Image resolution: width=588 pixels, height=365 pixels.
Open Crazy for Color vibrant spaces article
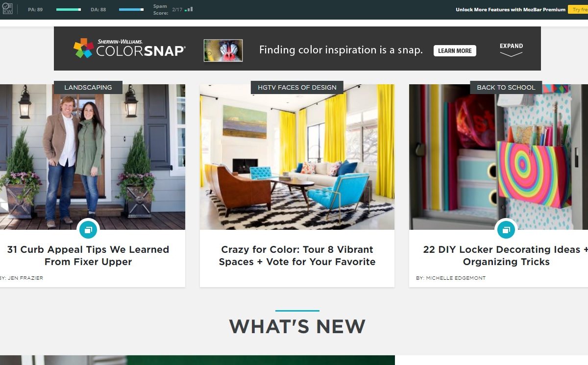click(297, 255)
